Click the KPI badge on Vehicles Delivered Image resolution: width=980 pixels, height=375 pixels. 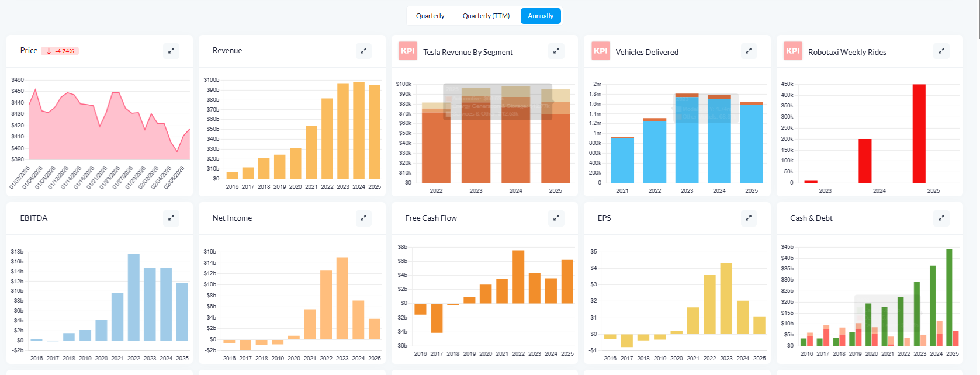tap(601, 51)
